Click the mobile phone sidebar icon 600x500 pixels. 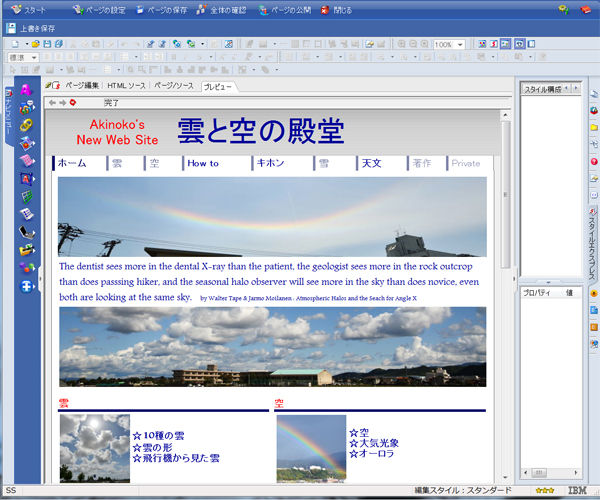pos(27,232)
